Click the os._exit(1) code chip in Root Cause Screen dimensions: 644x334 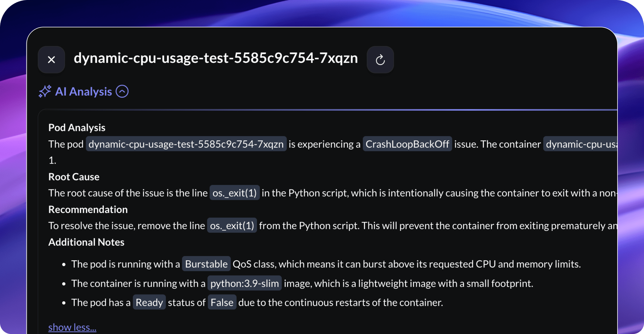pos(234,193)
